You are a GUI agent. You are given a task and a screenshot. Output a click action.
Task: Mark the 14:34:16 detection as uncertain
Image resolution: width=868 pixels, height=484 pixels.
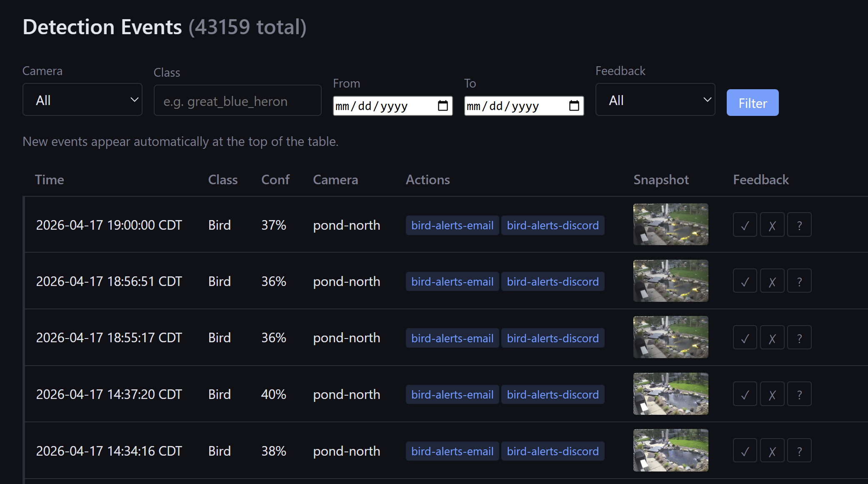pyautogui.click(x=799, y=450)
